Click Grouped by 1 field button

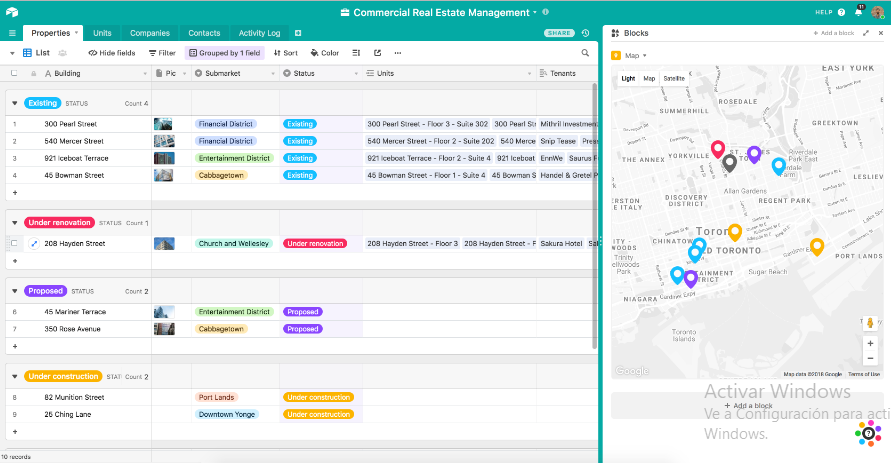(x=224, y=53)
